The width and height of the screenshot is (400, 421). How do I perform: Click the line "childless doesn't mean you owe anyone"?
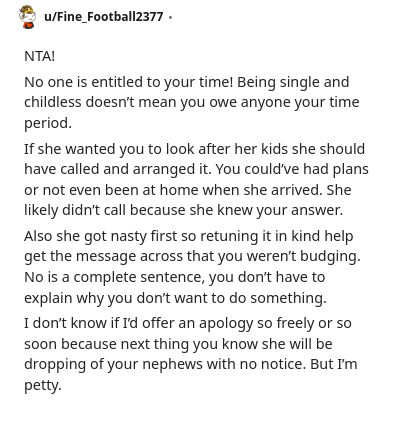(192, 102)
